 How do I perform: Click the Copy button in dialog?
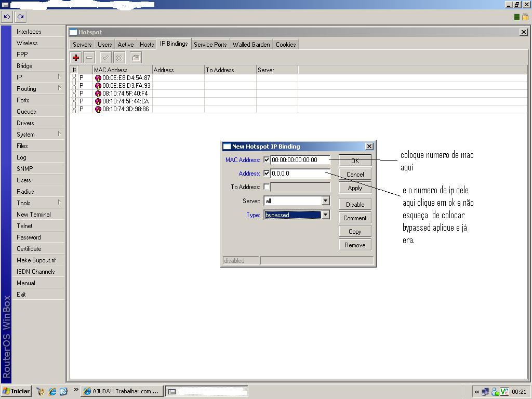[355, 231]
